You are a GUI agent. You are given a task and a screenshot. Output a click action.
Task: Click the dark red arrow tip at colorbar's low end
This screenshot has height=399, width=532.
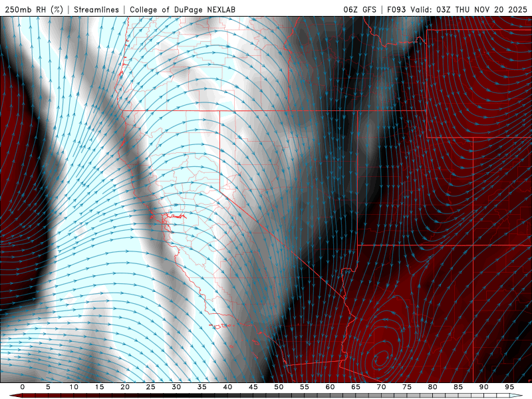(15, 396)
